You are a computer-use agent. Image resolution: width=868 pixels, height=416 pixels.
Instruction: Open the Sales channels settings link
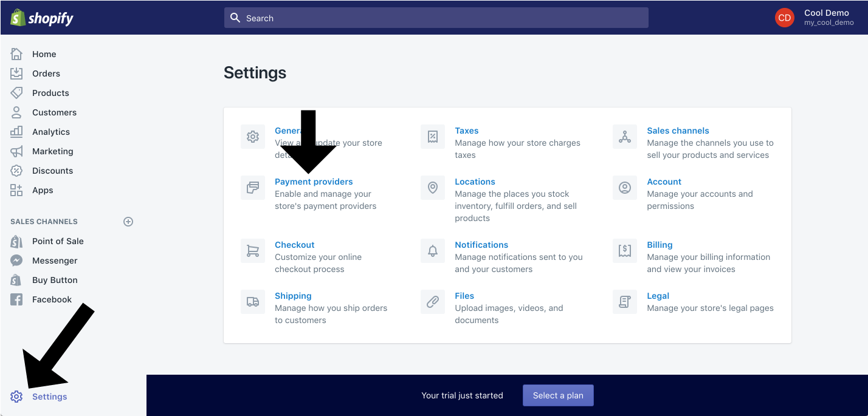point(678,131)
